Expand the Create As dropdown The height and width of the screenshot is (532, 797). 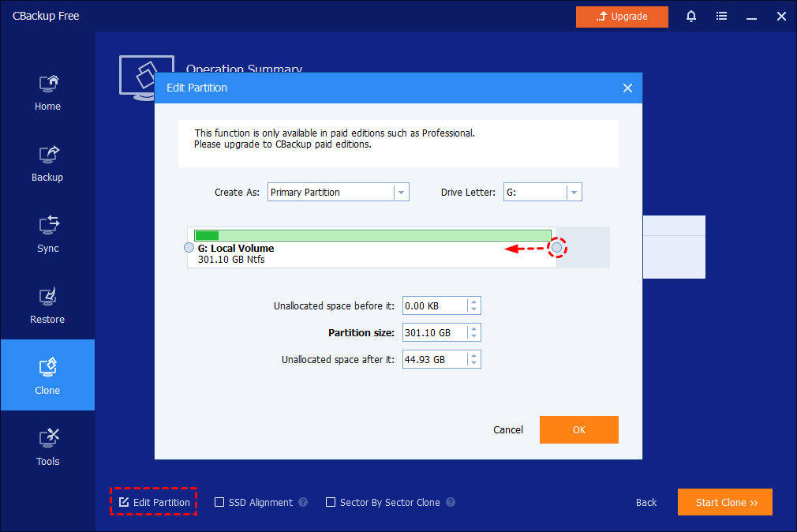[401, 193]
